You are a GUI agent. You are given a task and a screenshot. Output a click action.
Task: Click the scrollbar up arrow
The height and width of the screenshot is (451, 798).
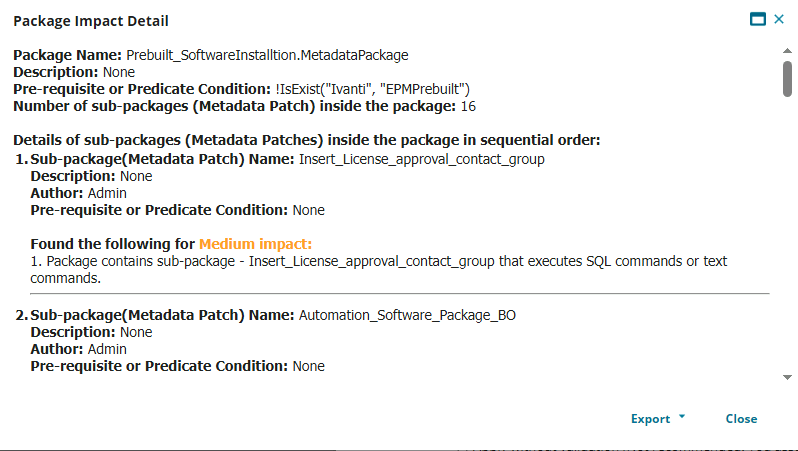coord(787,51)
